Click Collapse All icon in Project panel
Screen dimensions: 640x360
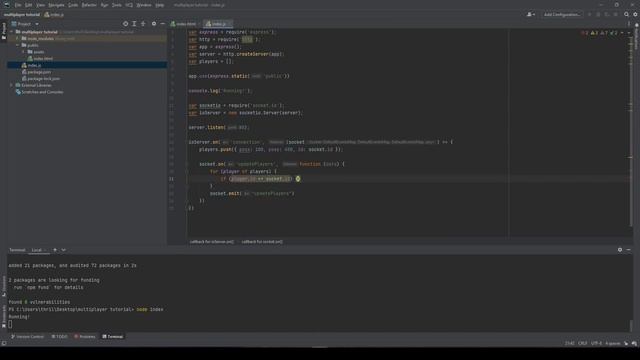(x=143, y=24)
